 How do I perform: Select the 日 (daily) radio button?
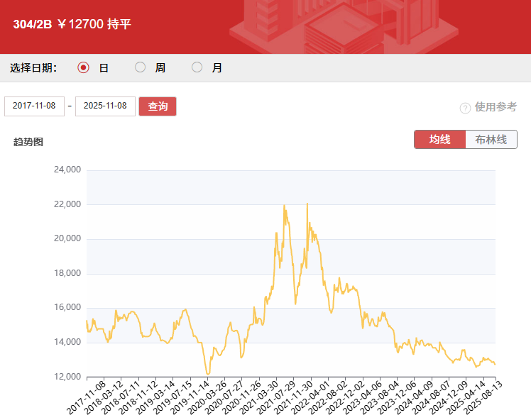tap(84, 67)
